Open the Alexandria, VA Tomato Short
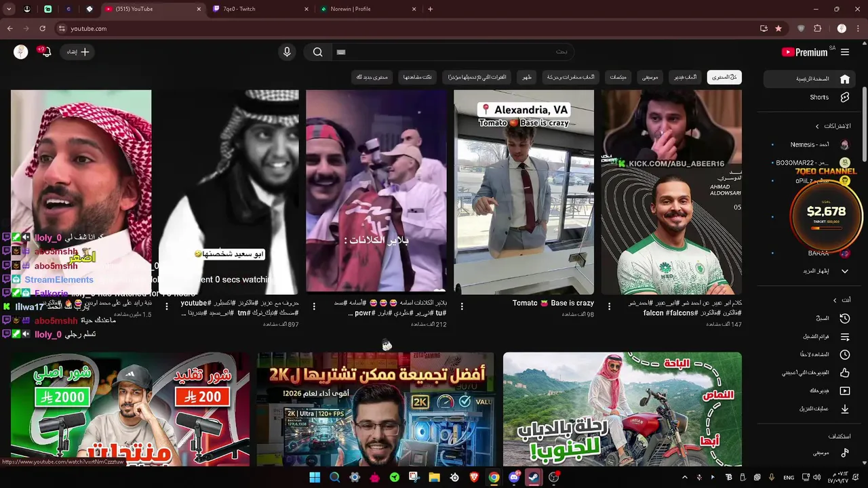 [x=524, y=192]
